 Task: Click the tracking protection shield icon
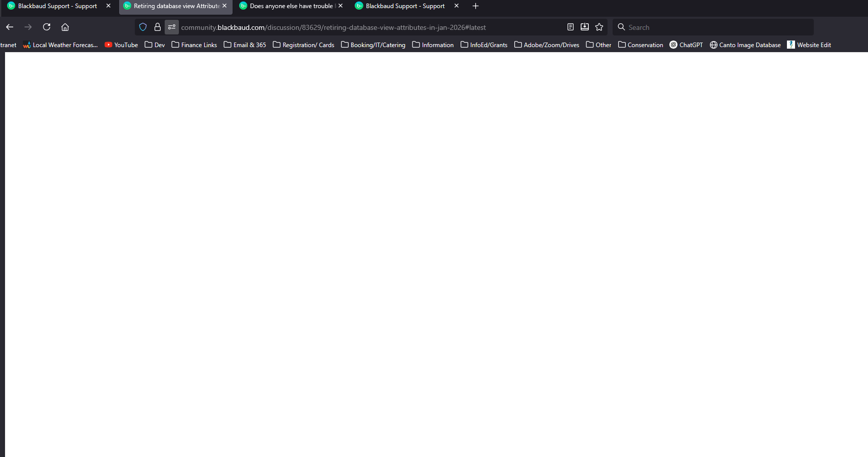(x=142, y=27)
